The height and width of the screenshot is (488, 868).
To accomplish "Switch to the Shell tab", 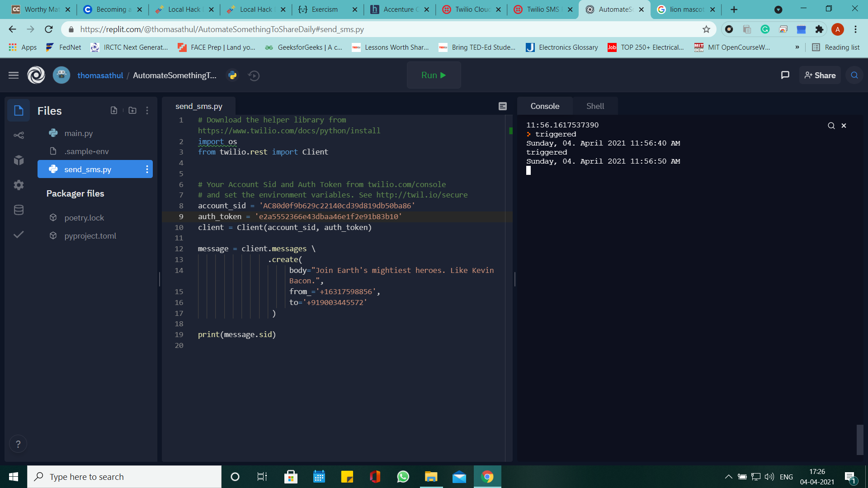I will pos(595,106).
